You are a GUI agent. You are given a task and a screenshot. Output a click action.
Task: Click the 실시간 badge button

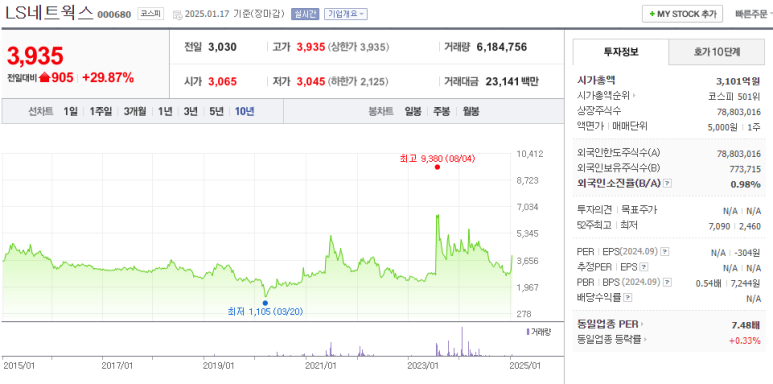(x=306, y=14)
